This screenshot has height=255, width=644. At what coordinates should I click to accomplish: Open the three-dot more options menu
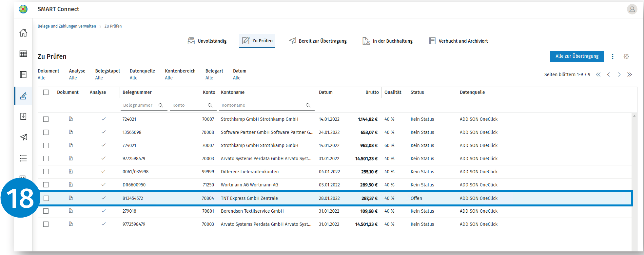pos(613,56)
